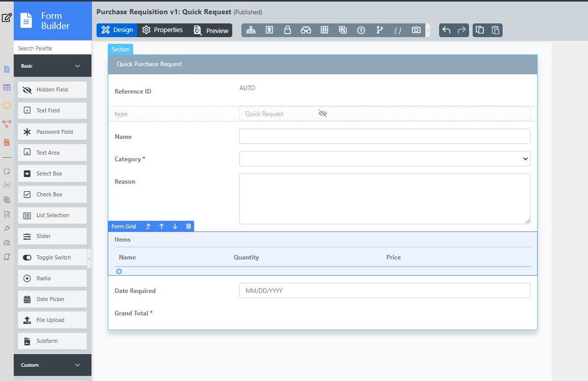Click the undo arrow button
The width and height of the screenshot is (588, 381).
click(446, 31)
